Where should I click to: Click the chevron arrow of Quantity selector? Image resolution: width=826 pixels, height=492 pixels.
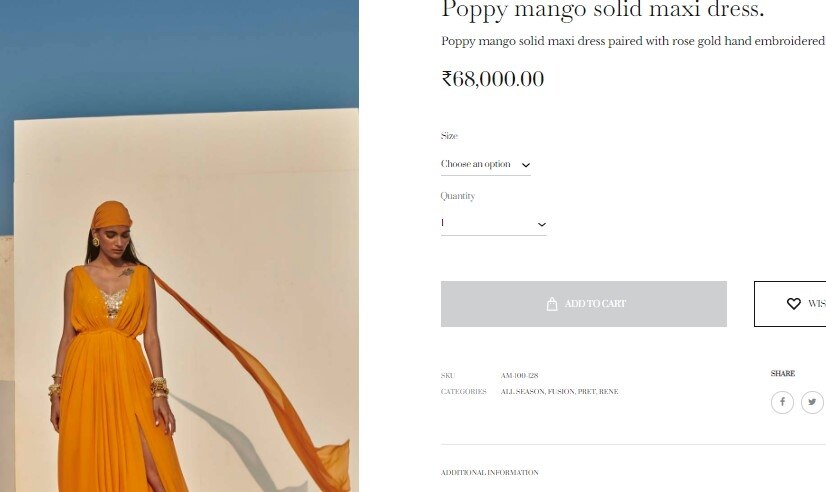(542, 224)
